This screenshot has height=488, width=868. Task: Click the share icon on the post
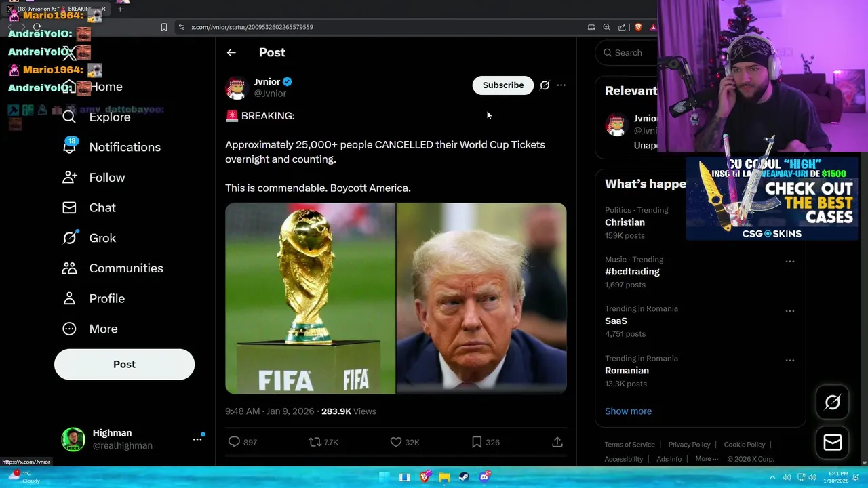point(557,442)
